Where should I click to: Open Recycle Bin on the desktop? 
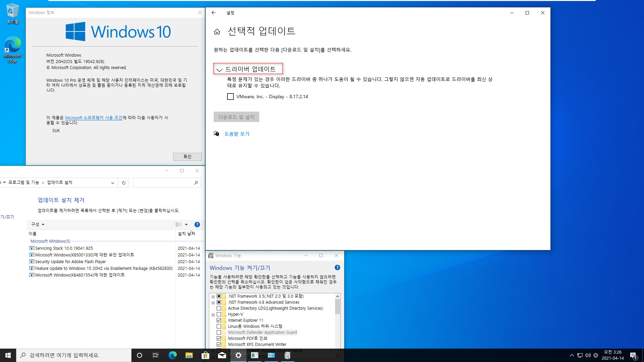click(12, 14)
